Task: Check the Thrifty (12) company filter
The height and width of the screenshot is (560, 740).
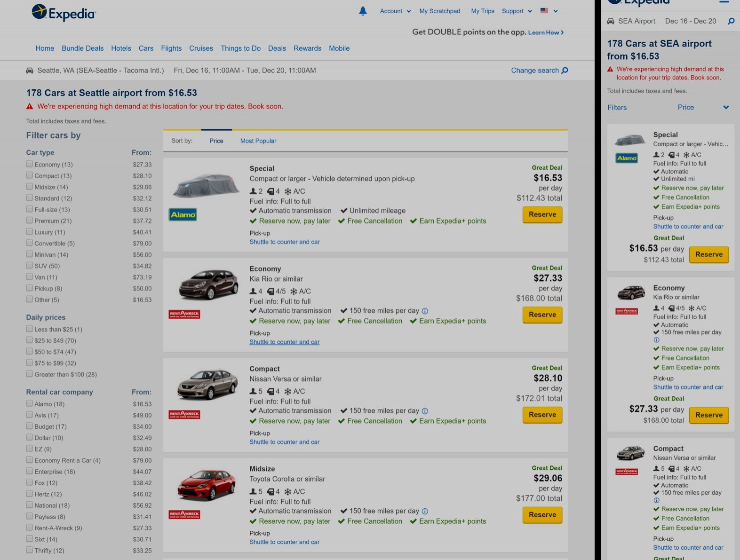Action: coord(30,550)
